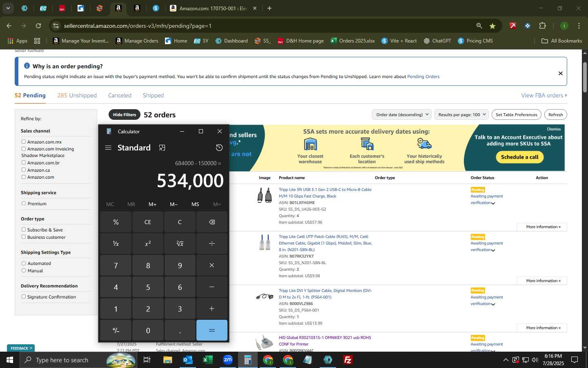The image size is (588, 368).
Task: Open the Manage Orders bookmark
Action: [137, 41]
